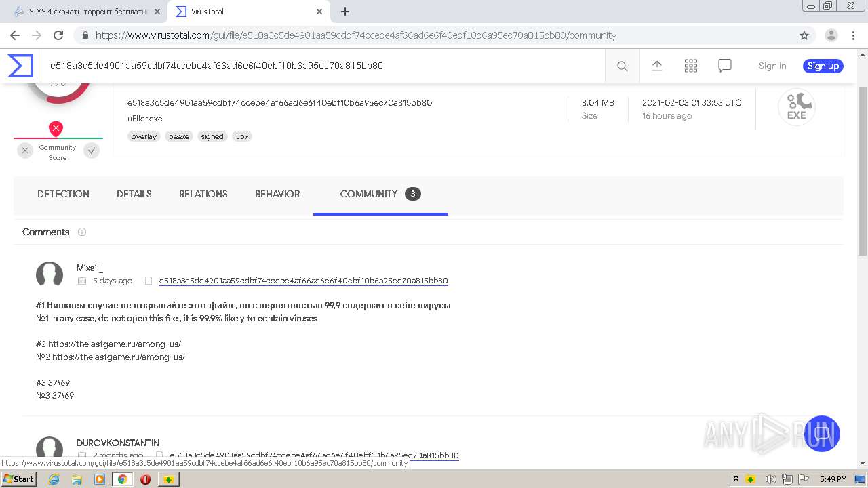Screen dimensions: 868x488
Task: Click the EXE file type icon
Action: 796,107
